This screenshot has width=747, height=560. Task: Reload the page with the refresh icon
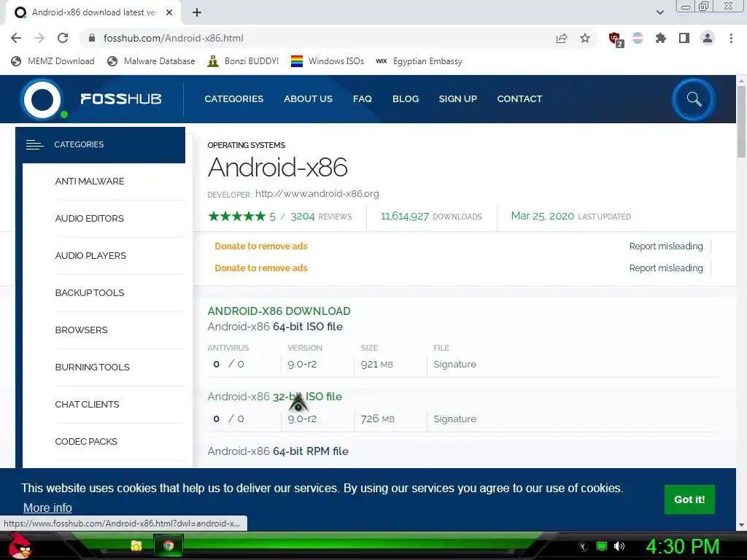coord(63,38)
